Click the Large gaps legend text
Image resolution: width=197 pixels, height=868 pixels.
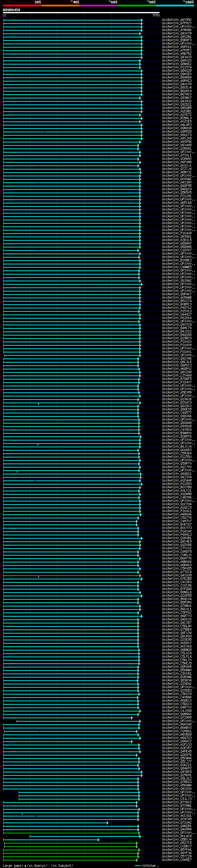[38, 865]
